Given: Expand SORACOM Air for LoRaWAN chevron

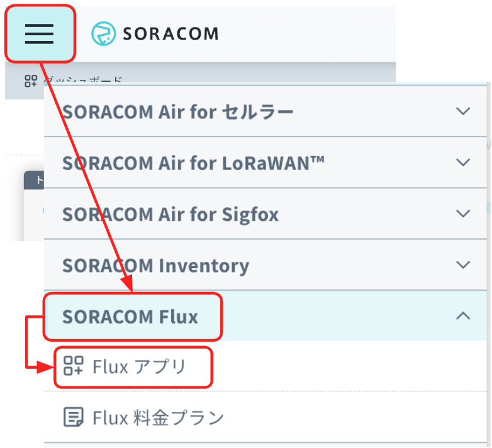Looking at the screenshot, I should pos(463,162).
